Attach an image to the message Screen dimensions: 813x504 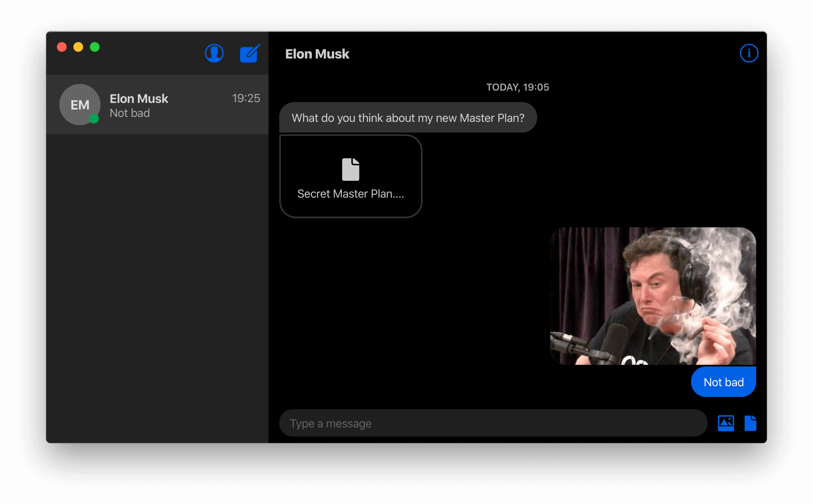pyautogui.click(x=726, y=423)
